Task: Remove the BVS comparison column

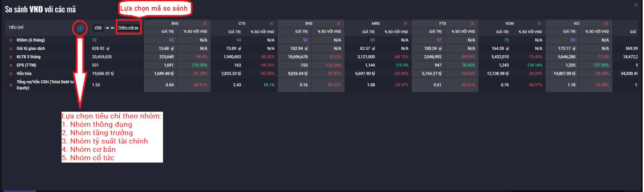Action: click(x=205, y=23)
